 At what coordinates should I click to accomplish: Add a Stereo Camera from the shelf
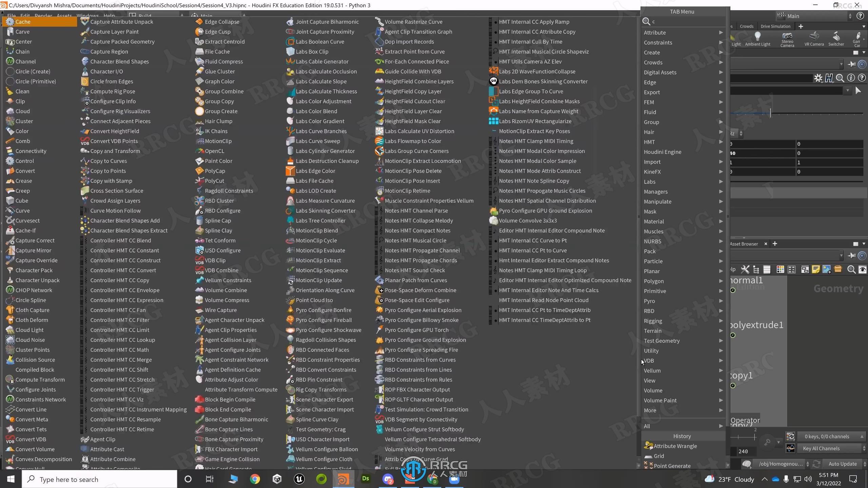787,40
